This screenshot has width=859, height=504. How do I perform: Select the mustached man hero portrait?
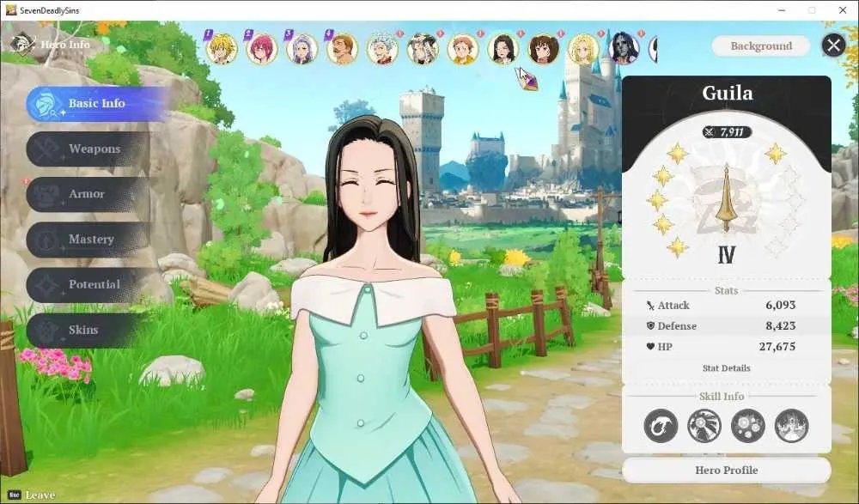click(x=343, y=49)
